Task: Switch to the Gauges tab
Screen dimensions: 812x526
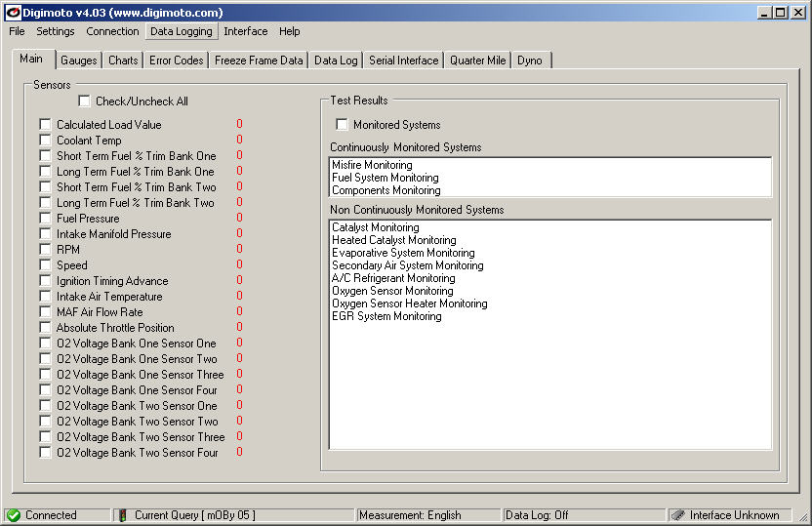Action: tap(78, 61)
